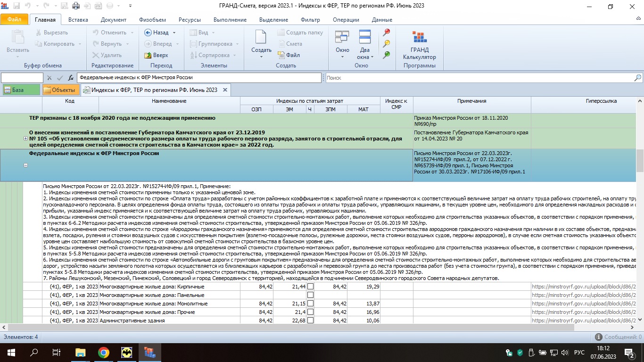Click the Назад back arrow icon

148,33
